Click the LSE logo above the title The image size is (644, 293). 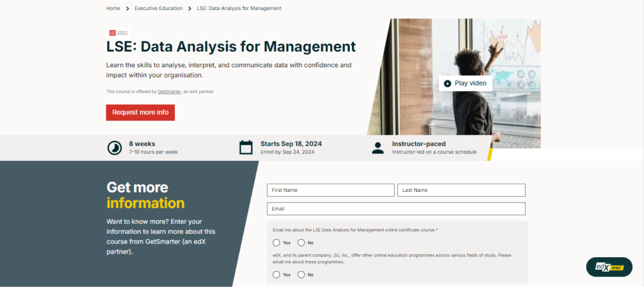point(118,33)
